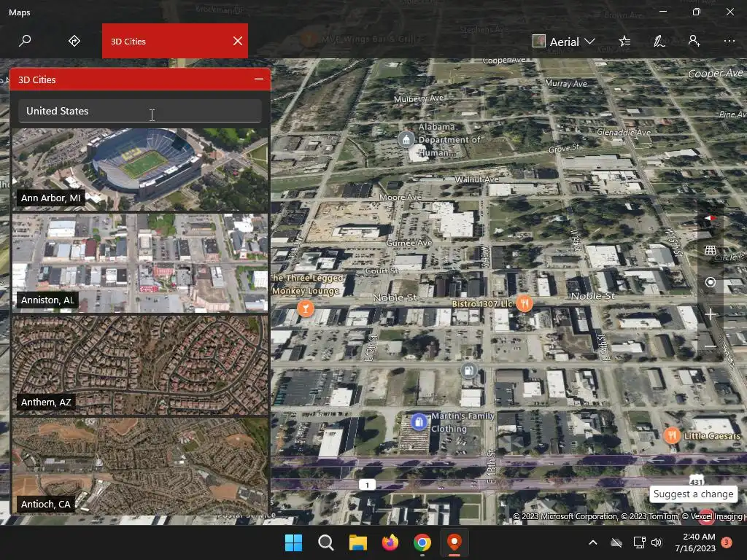Open the account sign-in icon
This screenshot has width=747, height=560.
[x=694, y=41]
